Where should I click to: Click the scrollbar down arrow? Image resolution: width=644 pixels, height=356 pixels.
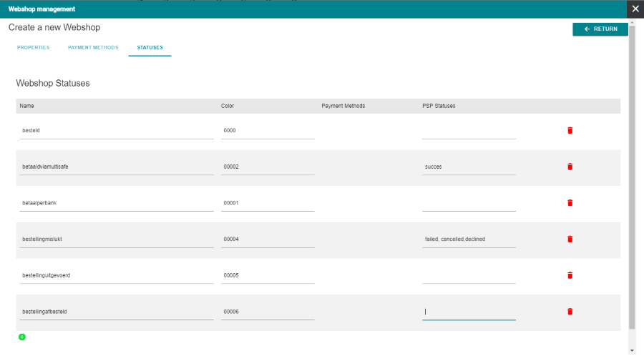point(632,351)
